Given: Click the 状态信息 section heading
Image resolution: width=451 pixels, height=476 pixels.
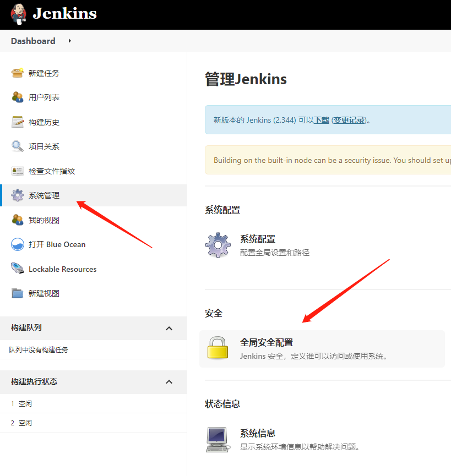Looking at the screenshot, I should click(x=222, y=404).
